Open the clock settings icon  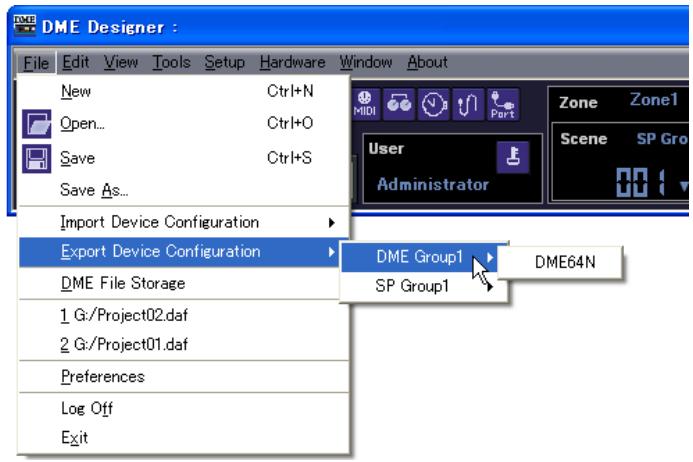click(x=434, y=104)
